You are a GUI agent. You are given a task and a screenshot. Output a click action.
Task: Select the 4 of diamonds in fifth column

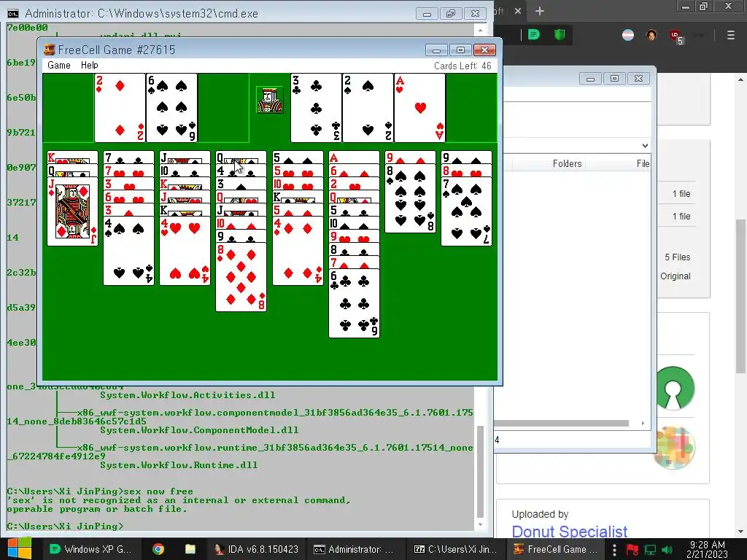click(298, 251)
